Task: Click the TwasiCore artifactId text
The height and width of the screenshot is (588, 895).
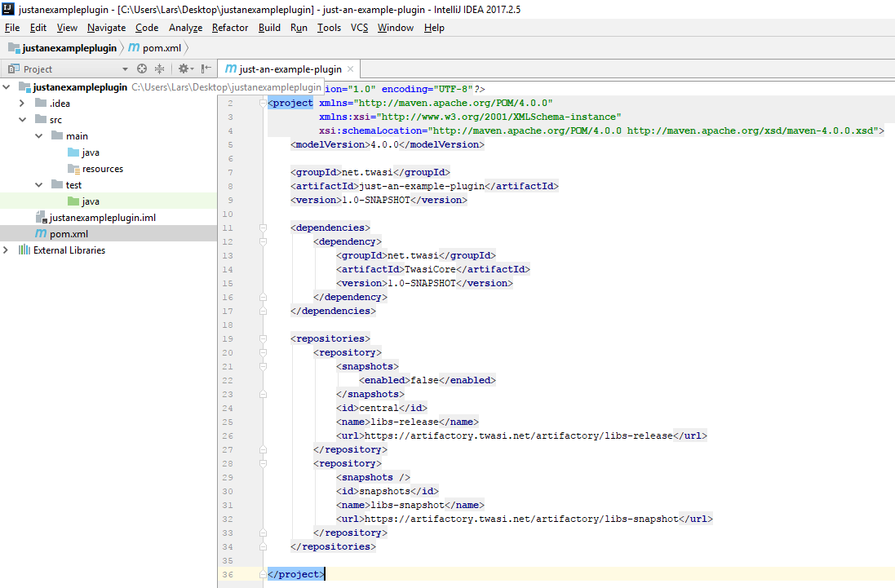Action: (x=431, y=269)
